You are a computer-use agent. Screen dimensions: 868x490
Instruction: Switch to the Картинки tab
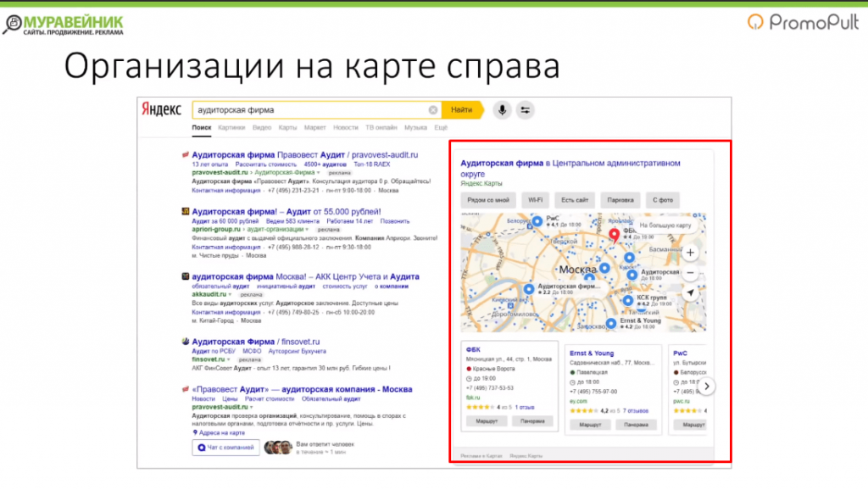(x=231, y=128)
